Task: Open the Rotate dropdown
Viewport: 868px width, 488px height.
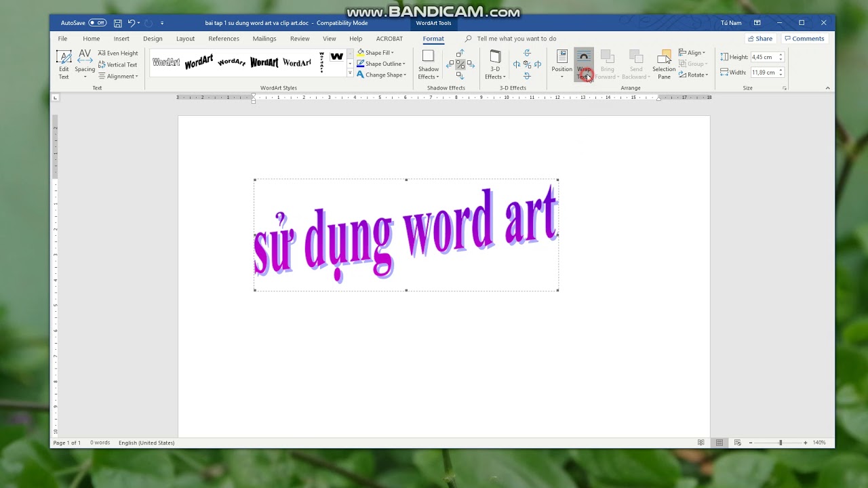Action: (693, 75)
